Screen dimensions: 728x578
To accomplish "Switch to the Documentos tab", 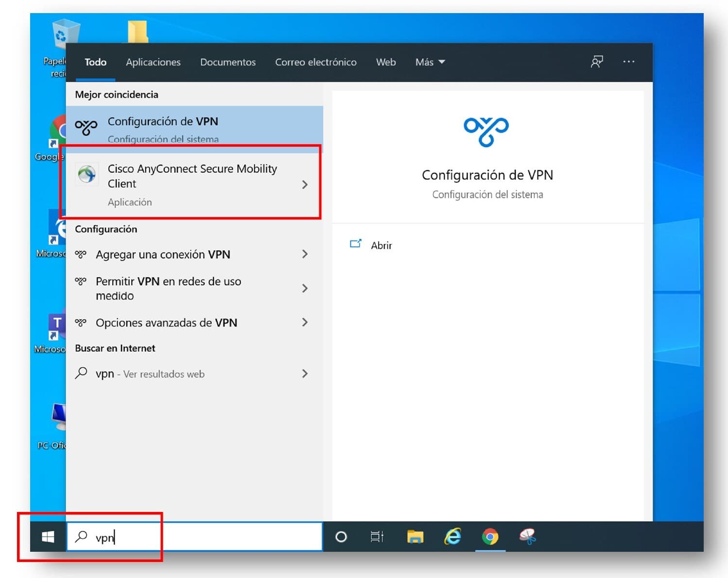I will point(227,62).
